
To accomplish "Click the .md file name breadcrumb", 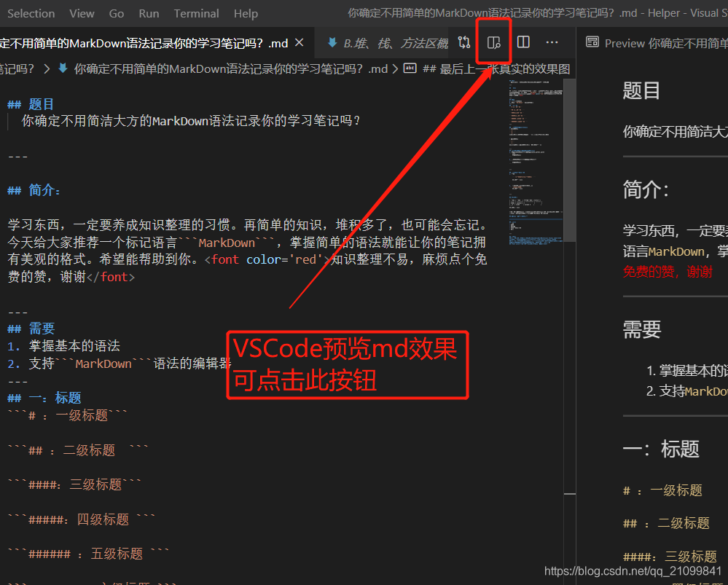I will [231, 69].
